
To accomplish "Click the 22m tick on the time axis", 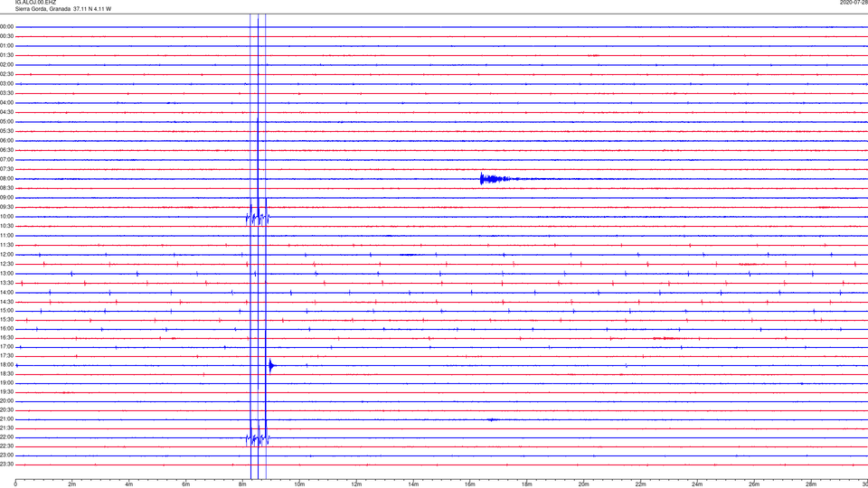I will click(x=640, y=484).
